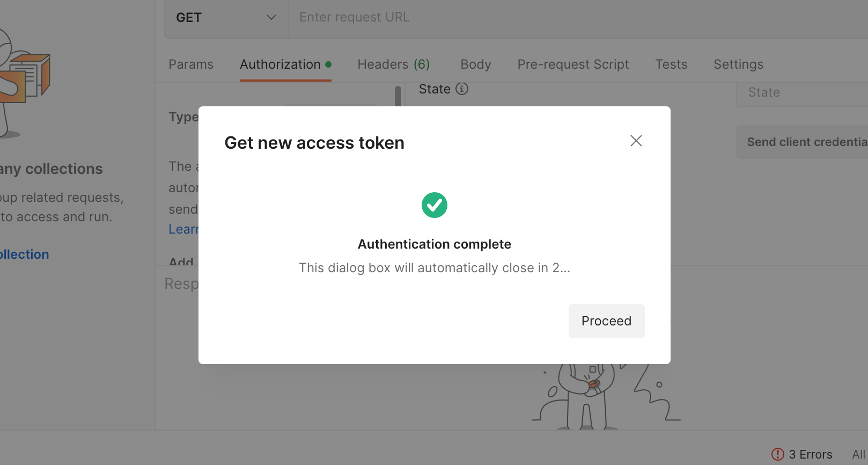Expand the HTTP method chevron arrow
The image size is (868, 465).
(x=271, y=18)
